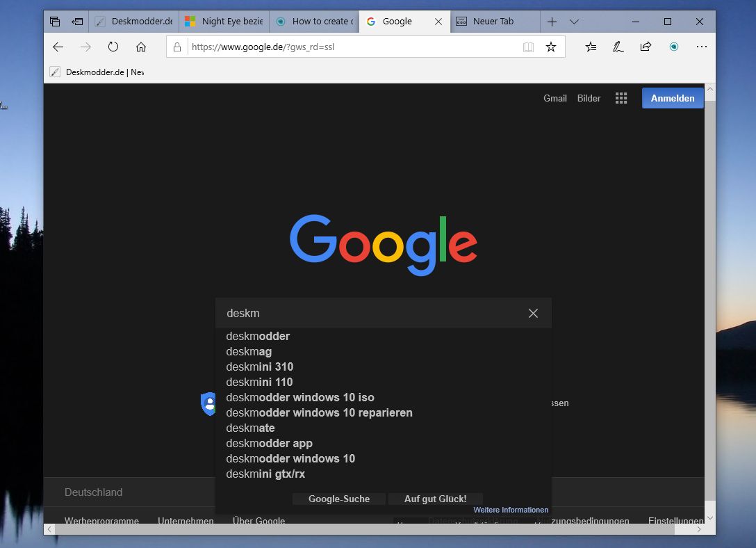Click the lock site info icon
Screen dimensions: 756x548
coord(177,47)
